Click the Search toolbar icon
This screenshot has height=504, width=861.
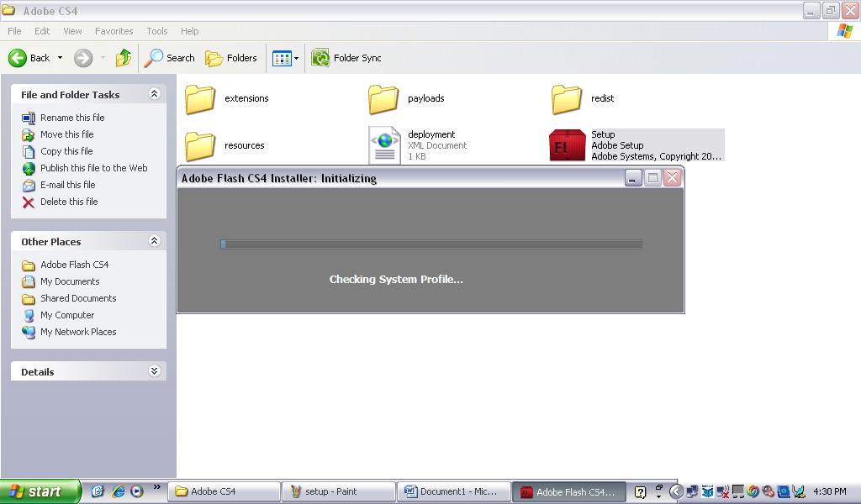168,58
